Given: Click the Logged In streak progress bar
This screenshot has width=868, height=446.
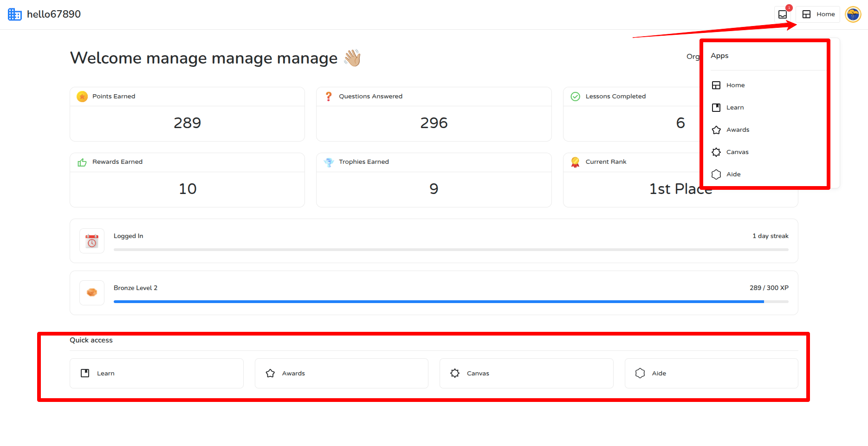Looking at the screenshot, I should coord(451,250).
